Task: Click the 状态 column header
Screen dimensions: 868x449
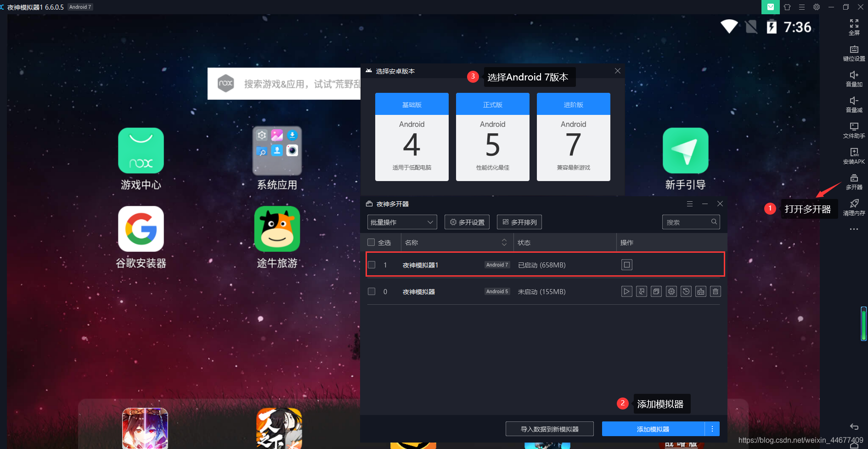Action: [x=524, y=242]
